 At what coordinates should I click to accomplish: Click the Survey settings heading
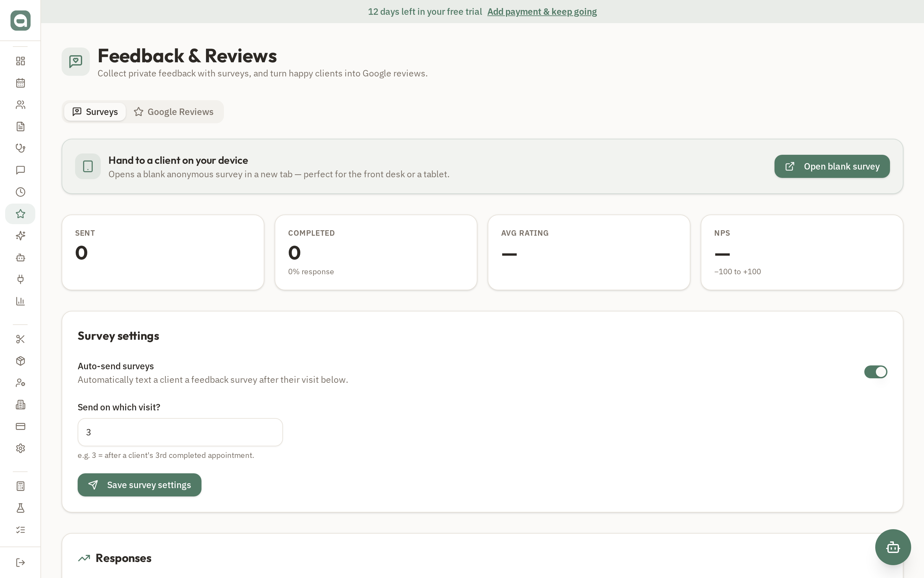tap(118, 336)
